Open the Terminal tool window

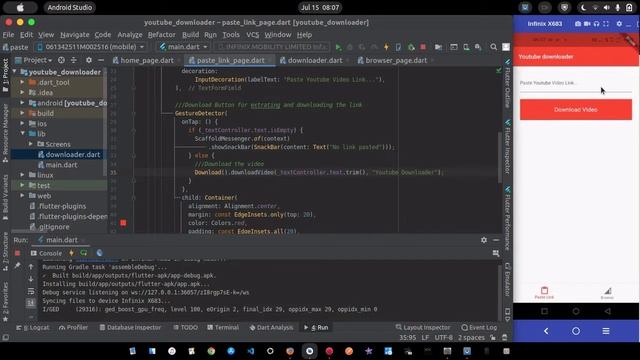(x=223, y=328)
